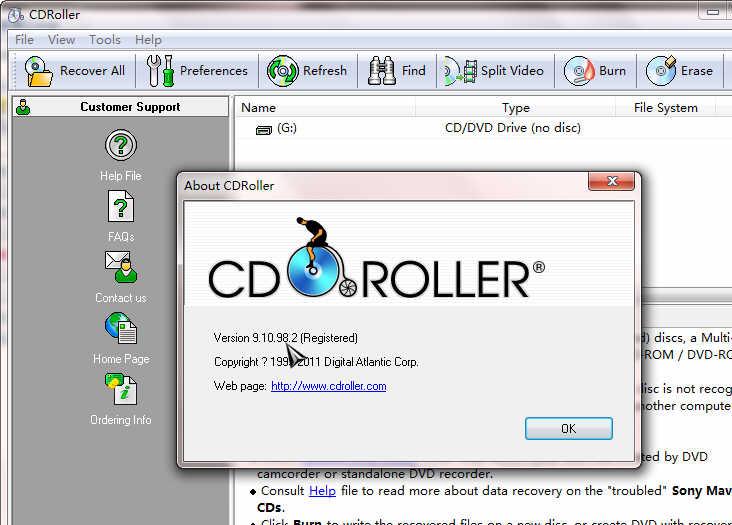Image resolution: width=732 pixels, height=525 pixels.
Task: Click the Contact us icon
Action: [x=121, y=267]
